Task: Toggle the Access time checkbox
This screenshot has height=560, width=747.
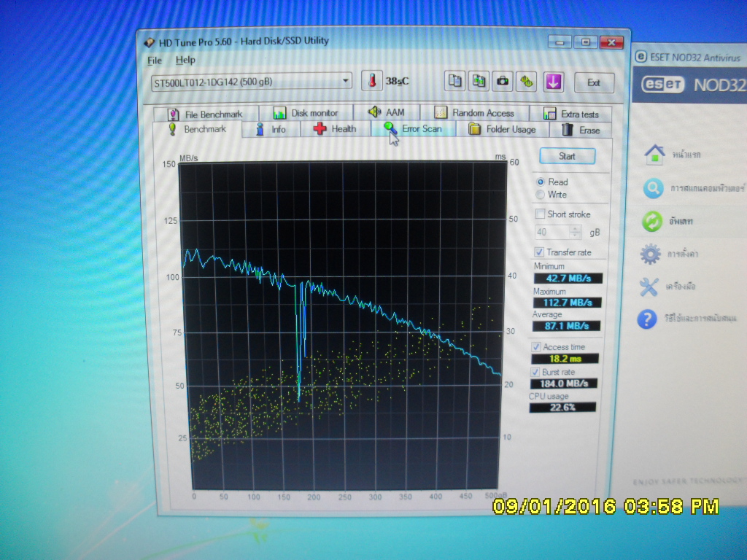Action: coord(536,346)
